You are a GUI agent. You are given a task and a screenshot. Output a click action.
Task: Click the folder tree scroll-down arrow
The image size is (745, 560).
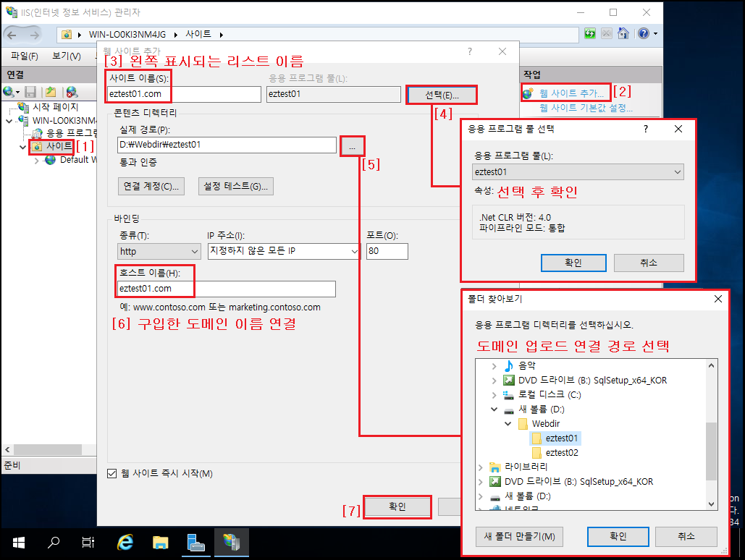coord(711,504)
